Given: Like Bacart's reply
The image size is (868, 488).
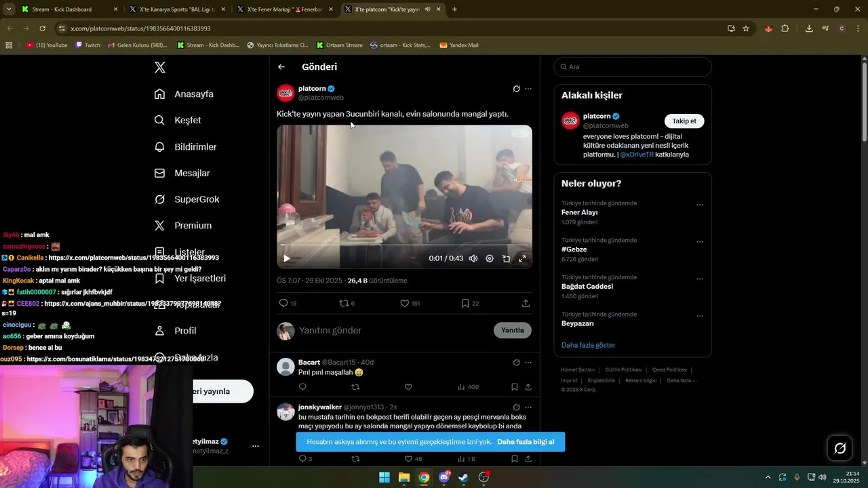Looking at the screenshot, I should [408, 387].
